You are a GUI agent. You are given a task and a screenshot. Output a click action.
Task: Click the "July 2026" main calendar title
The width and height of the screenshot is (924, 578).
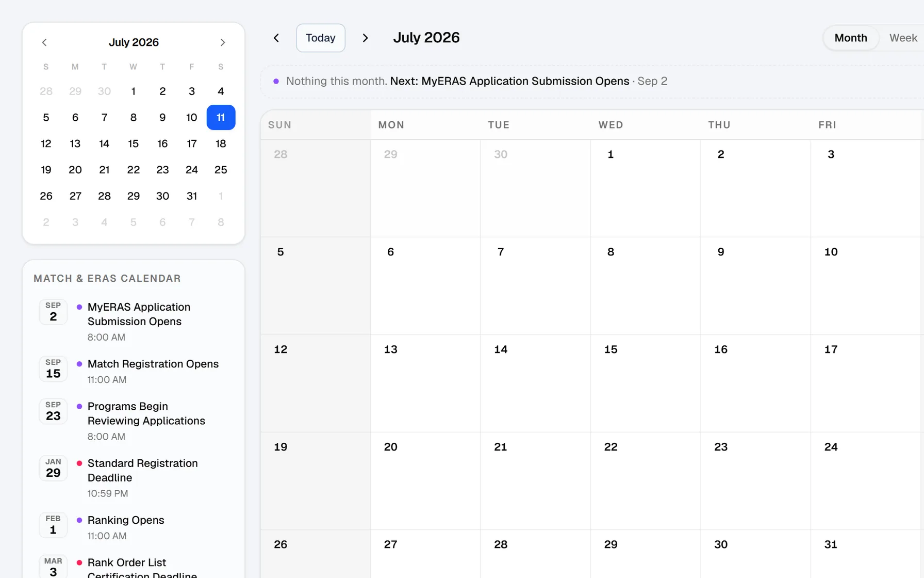pyautogui.click(x=426, y=38)
